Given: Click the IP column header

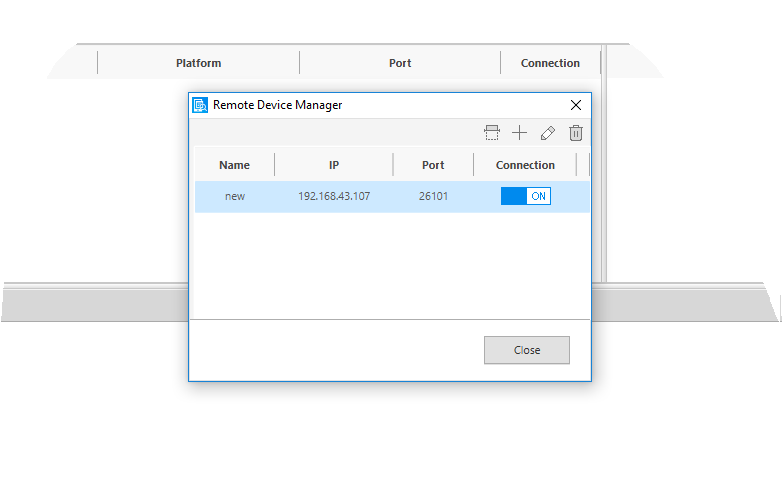Looking at the screenshot, I should (334, 165).
